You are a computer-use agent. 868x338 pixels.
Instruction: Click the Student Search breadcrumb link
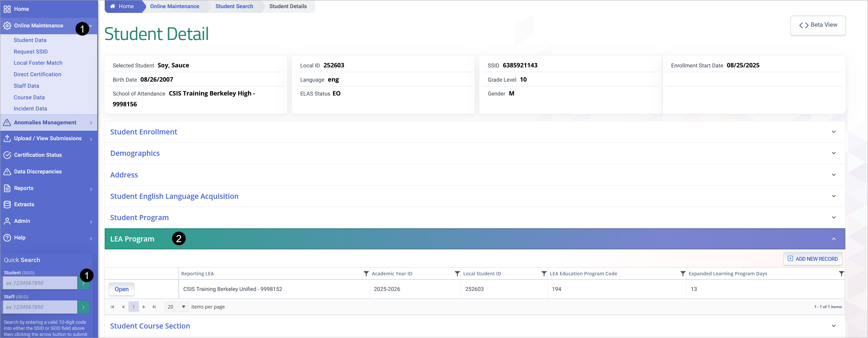(x=234, y=6)
